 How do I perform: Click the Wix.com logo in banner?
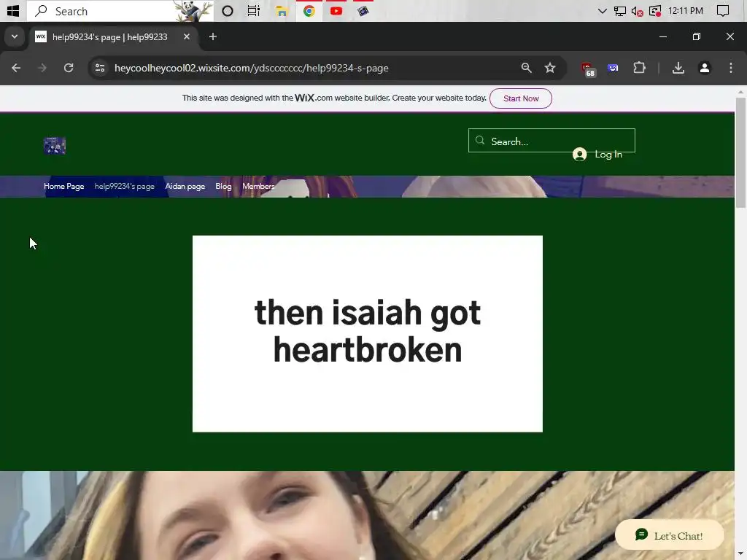pyautogui.click(x=304, y=98)
